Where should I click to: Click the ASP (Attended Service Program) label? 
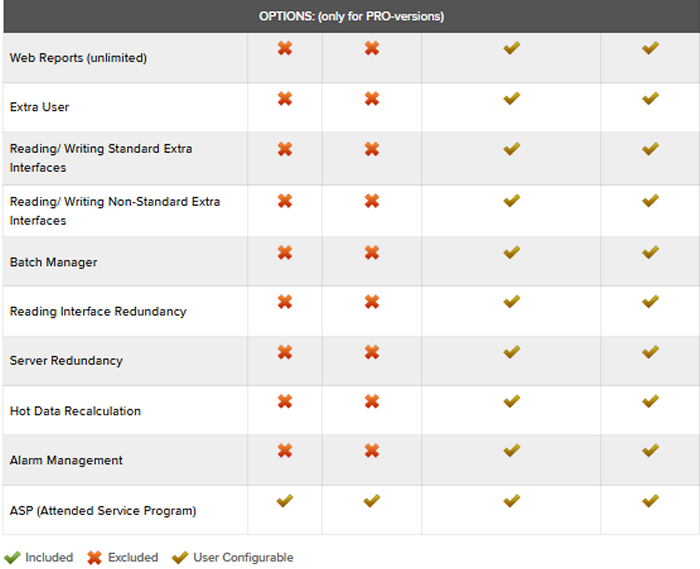(102, 511)
